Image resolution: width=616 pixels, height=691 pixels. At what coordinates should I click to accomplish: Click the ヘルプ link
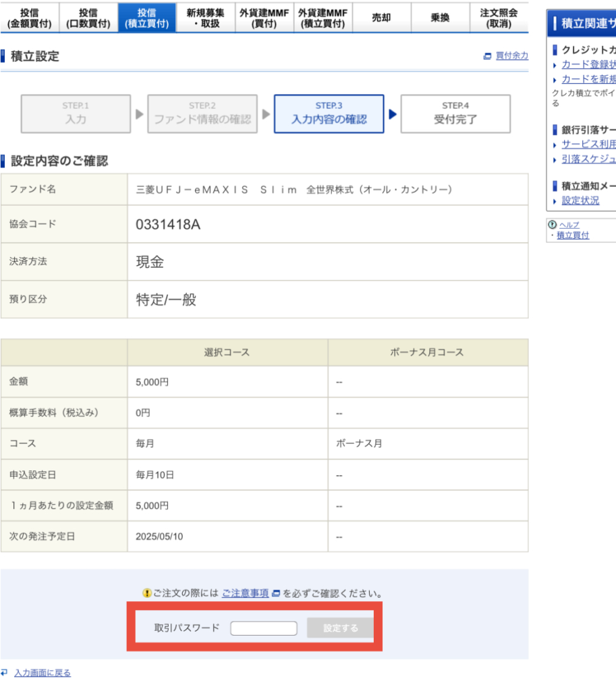569,225
